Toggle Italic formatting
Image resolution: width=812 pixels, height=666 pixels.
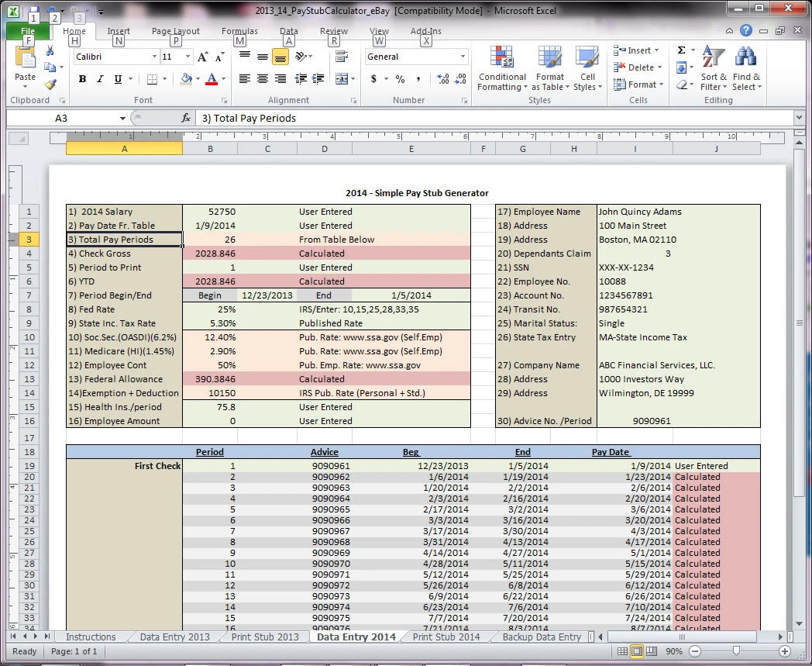[100, 79]
